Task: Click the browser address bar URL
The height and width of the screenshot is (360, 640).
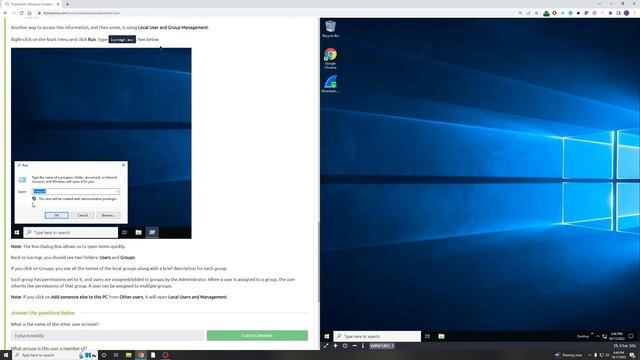Action: (x=82, y=13)
